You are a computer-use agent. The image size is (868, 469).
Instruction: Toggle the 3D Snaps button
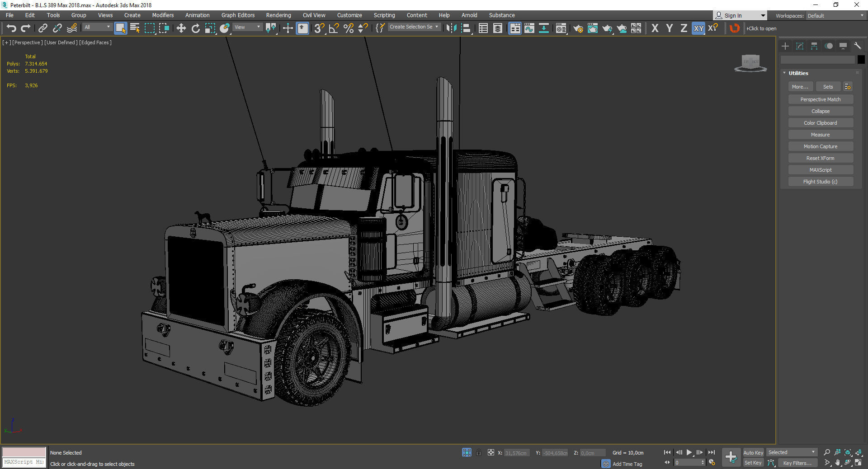point(319,28)
